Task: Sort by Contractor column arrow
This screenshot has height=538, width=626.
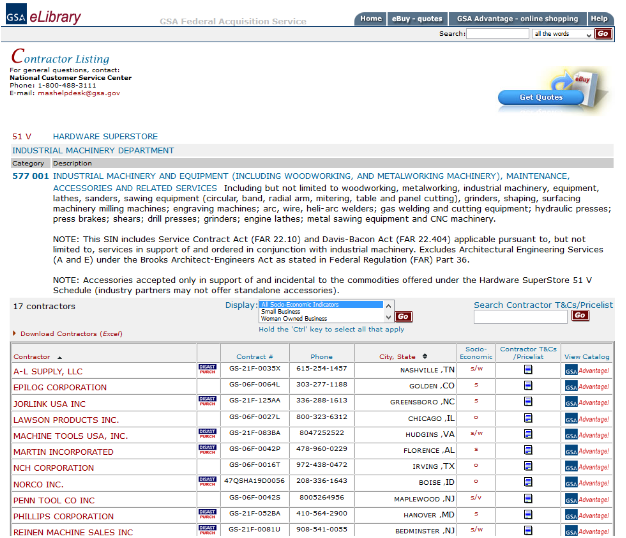Action: [59, 358]
